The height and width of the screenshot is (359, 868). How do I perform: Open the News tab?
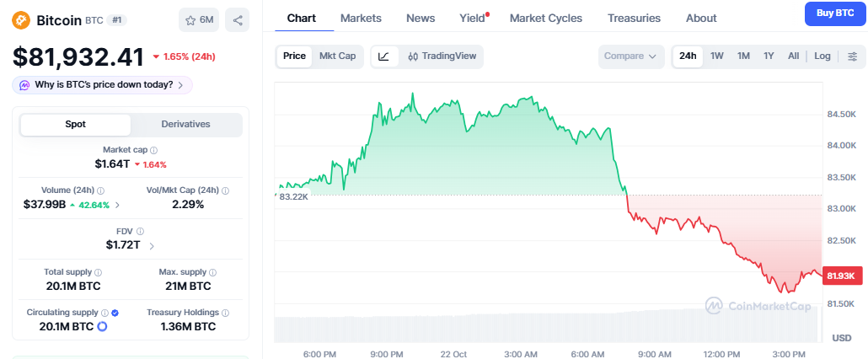421,19
